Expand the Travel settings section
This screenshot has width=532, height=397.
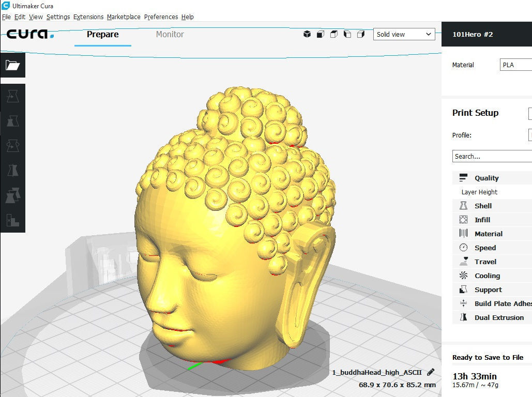click(492, 261)
